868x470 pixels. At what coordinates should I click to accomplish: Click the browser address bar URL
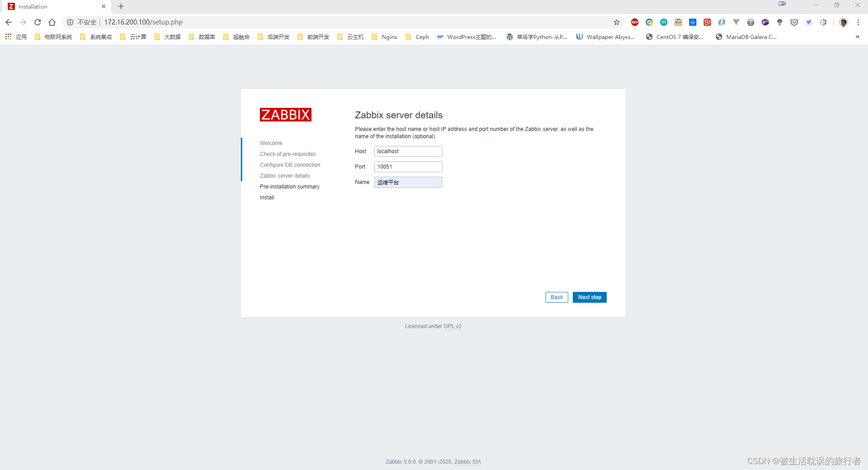(x=144, y=22)
